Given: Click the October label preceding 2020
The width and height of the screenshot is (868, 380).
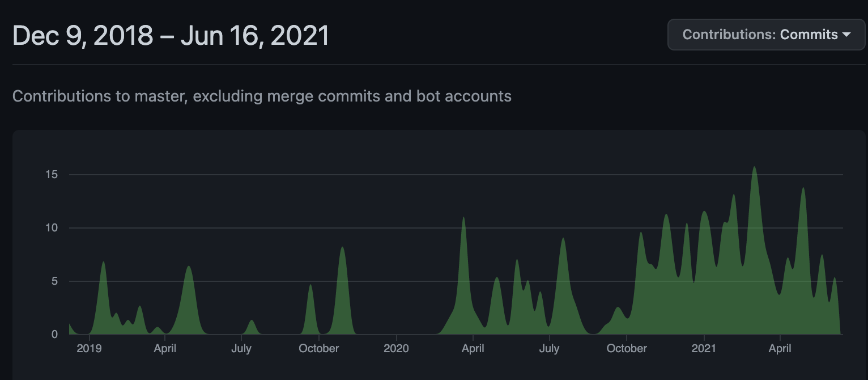Looking at the screenshot, I should [x=319, y=348].
